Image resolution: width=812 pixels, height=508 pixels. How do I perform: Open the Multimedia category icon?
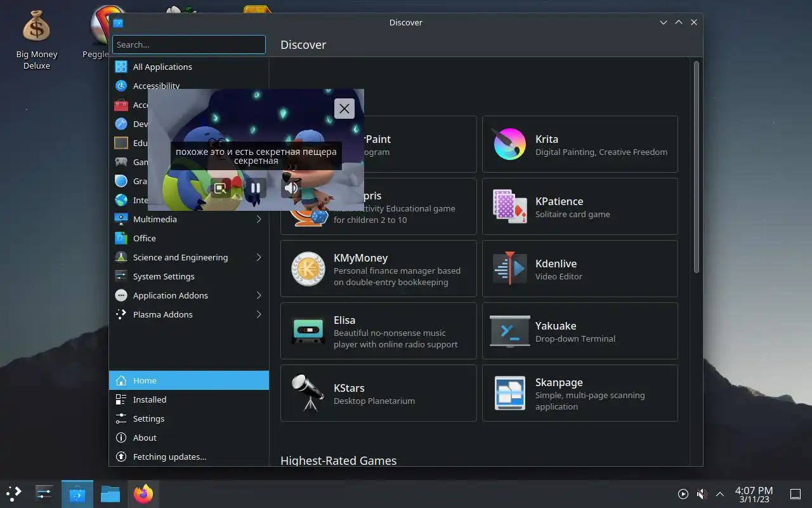coord(121,219)
